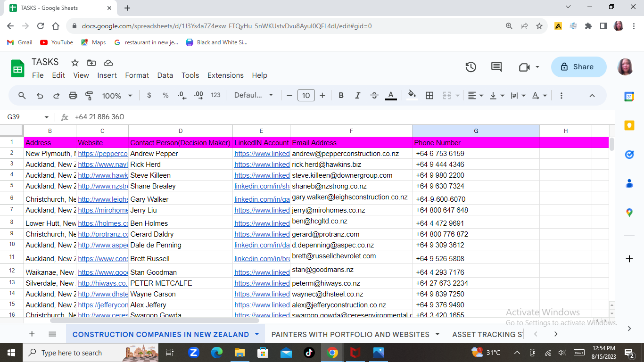The height and width of the screenshot is (362, 644).
Task: Open more number formats (123)
Action: (215, 95)
